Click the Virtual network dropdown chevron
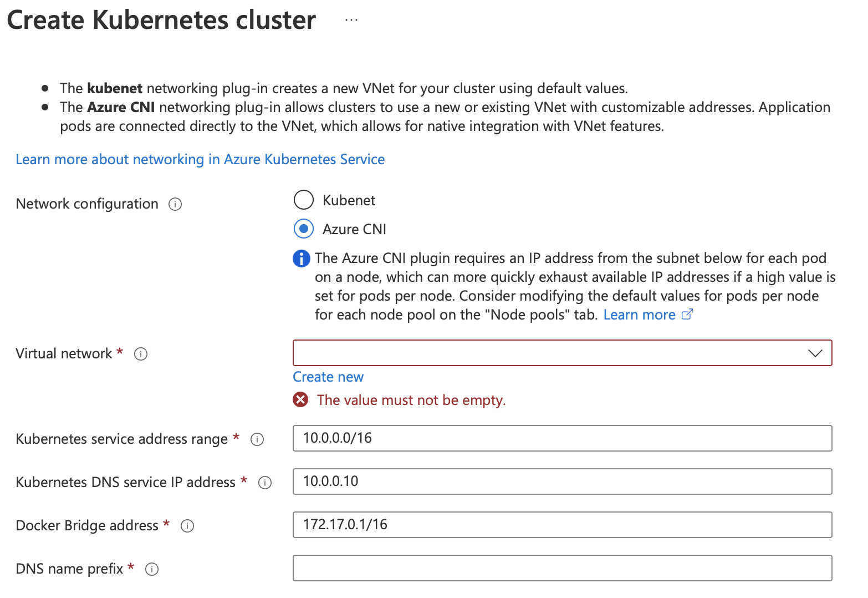This screenshot has height=598, width=868. click(x=815, y=353)
